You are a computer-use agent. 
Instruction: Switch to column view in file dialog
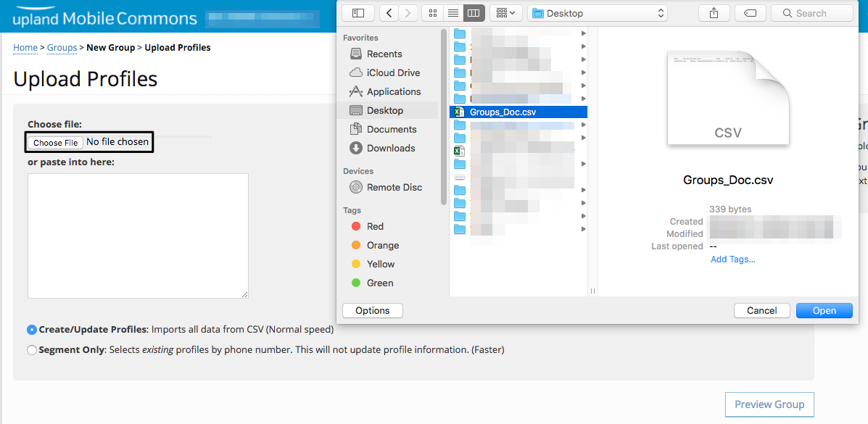point(474,13)
